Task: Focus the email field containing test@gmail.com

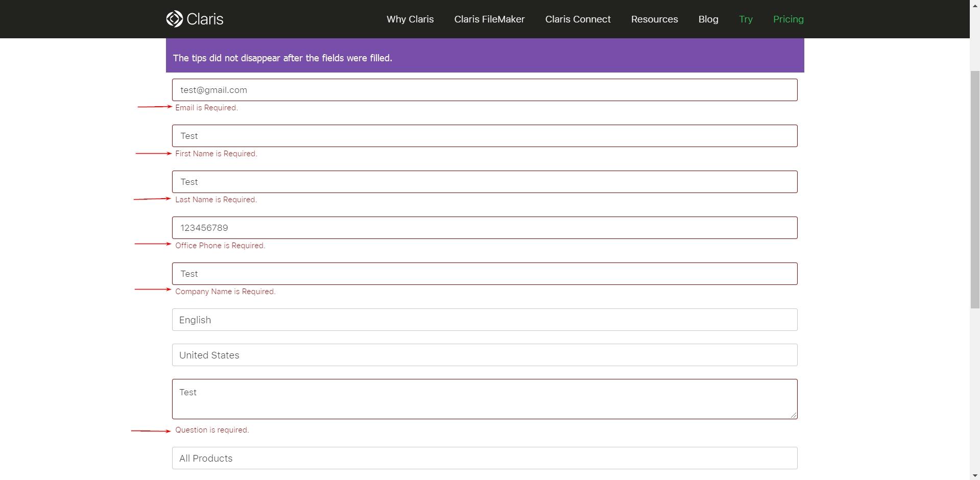Action: (485, 90)
